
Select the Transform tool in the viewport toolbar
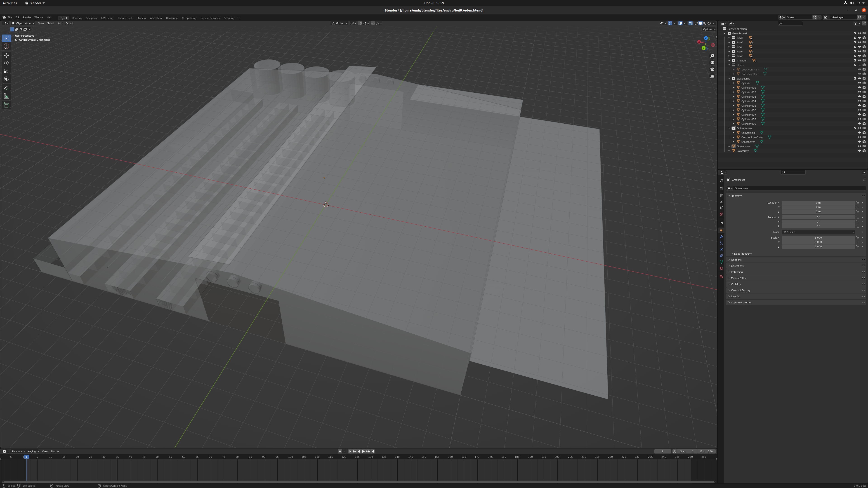(x=6, y=79)
